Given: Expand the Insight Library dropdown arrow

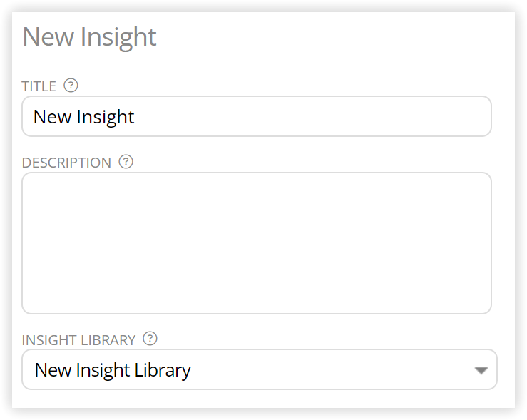Looking at the screenshot, I should click(x=481, y=371).
